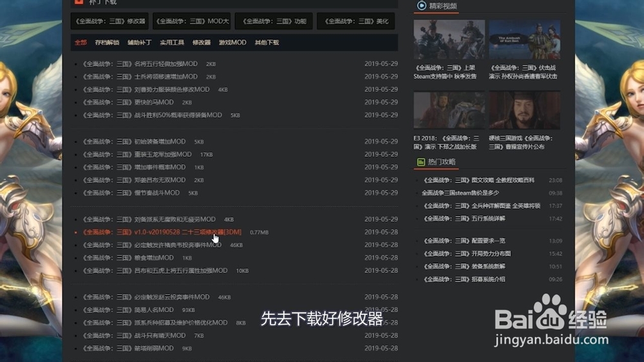
Task: Click the green 热门攻略 list icon
Action: tap(421, 162)
